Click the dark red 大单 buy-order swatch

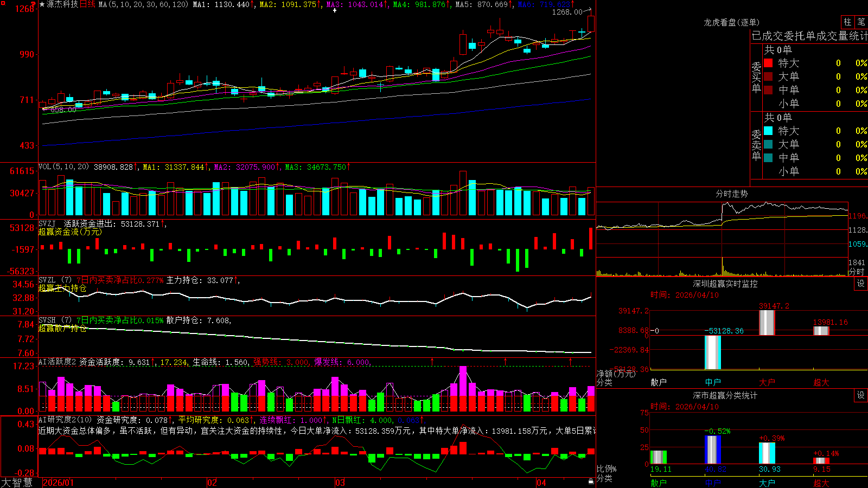(768, 76)
